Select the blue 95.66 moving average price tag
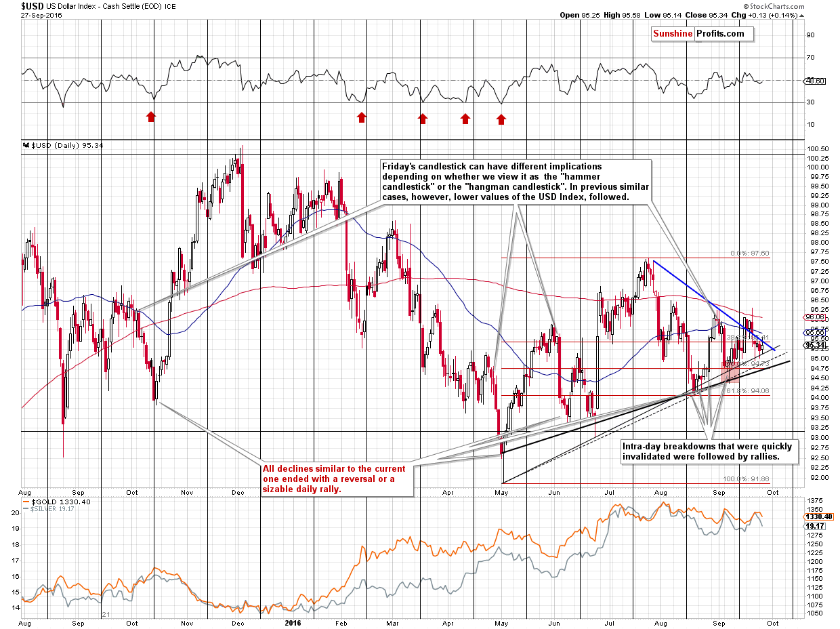 tap(814, 333)
